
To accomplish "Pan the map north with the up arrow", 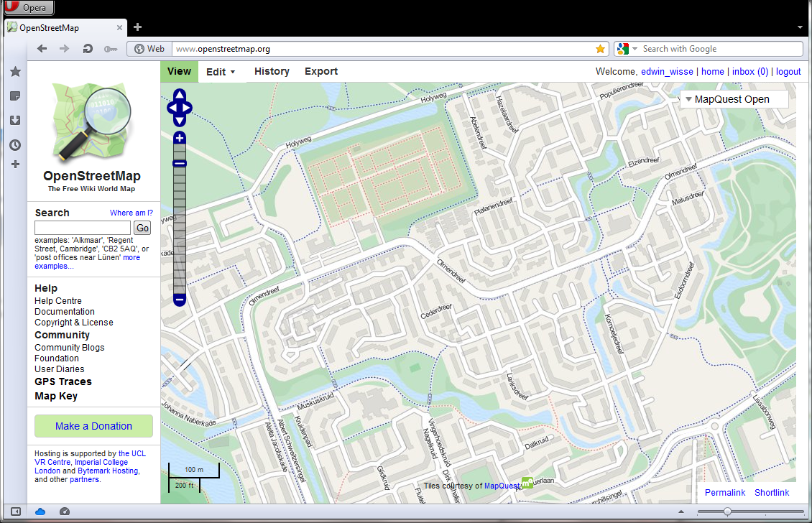I will click(180, 95).
